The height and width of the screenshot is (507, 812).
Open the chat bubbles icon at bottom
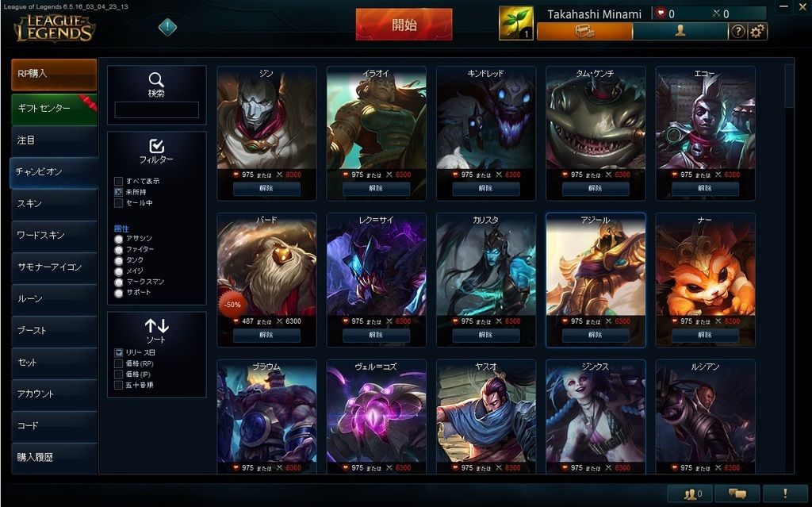[737, 494]
